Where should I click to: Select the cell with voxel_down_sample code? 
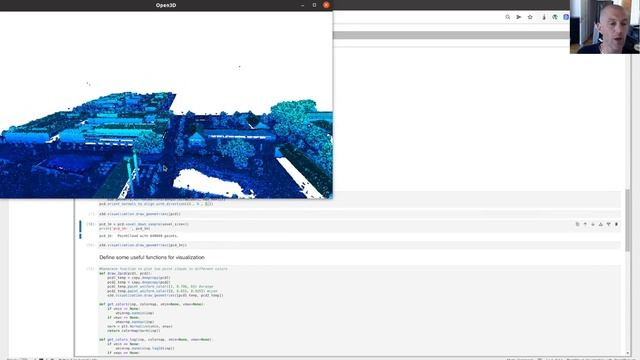(x=359, y=227)
